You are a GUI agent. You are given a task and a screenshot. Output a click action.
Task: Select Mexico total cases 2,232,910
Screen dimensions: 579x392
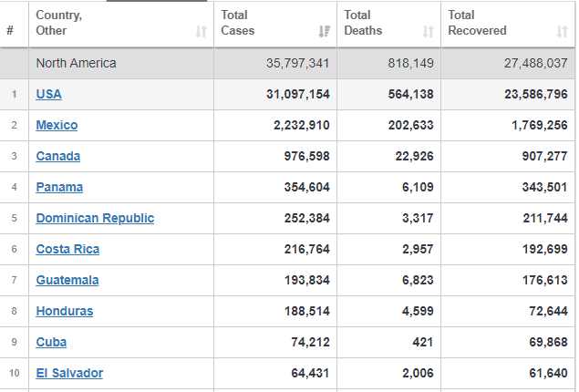click(301, 125)
